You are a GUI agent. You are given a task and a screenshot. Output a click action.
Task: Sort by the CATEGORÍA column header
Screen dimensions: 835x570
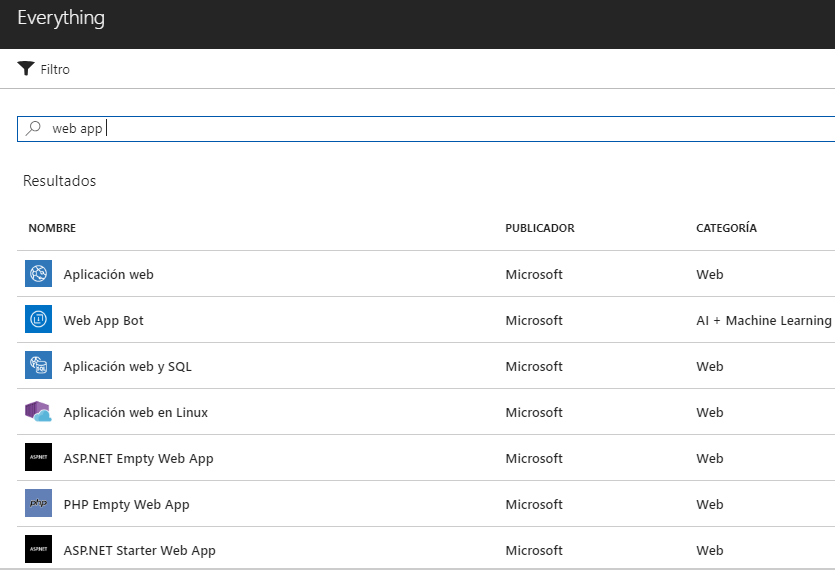pyautogui.click(x=726, y=228)
